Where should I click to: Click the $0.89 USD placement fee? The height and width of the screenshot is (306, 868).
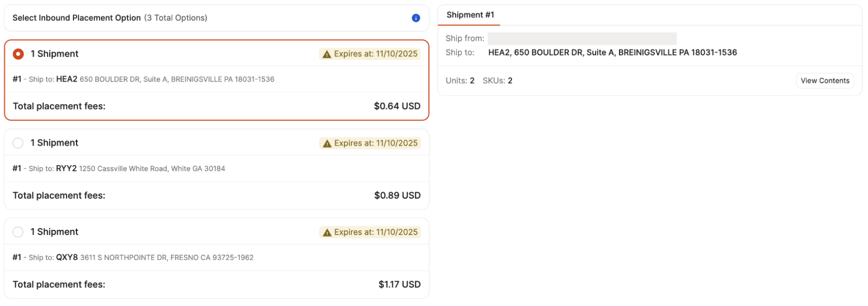[397, 196]
